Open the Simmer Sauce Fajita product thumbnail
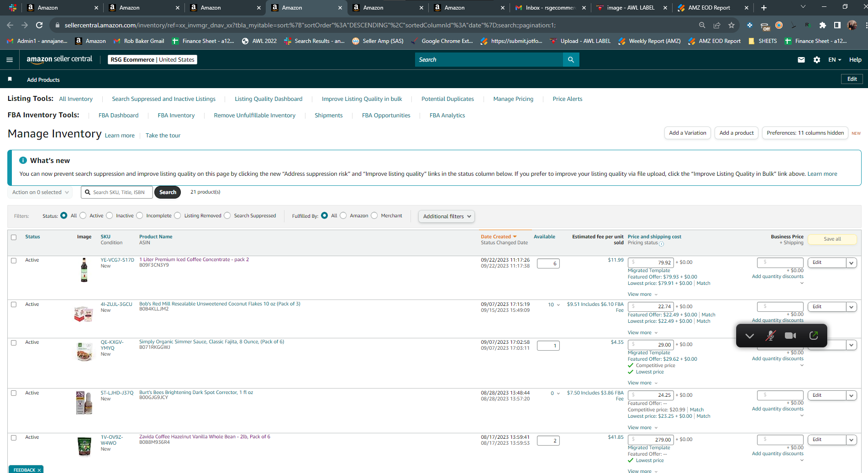This screenshot has height=473, width=868. coord(84,352)
